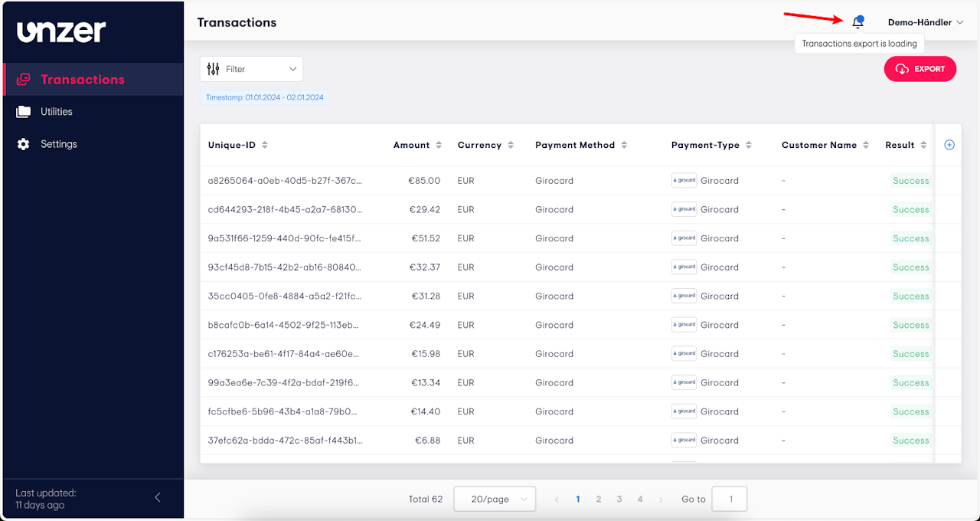Sort by Unique-ID column arrows

(265, 145)
